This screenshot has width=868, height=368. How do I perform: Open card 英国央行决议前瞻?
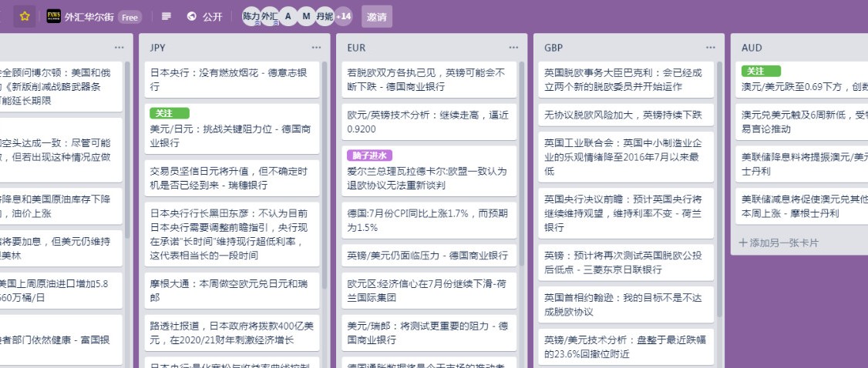(627, 213)
